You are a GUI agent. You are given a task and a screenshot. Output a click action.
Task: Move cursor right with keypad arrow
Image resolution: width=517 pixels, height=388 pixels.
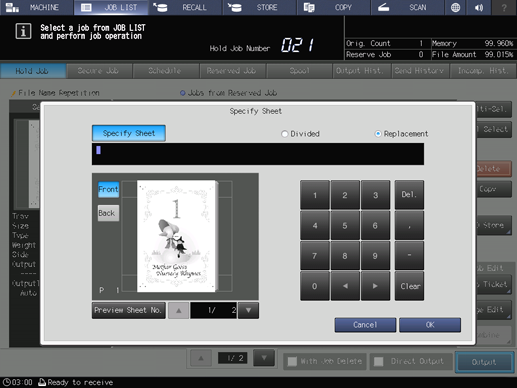[375, 286]
